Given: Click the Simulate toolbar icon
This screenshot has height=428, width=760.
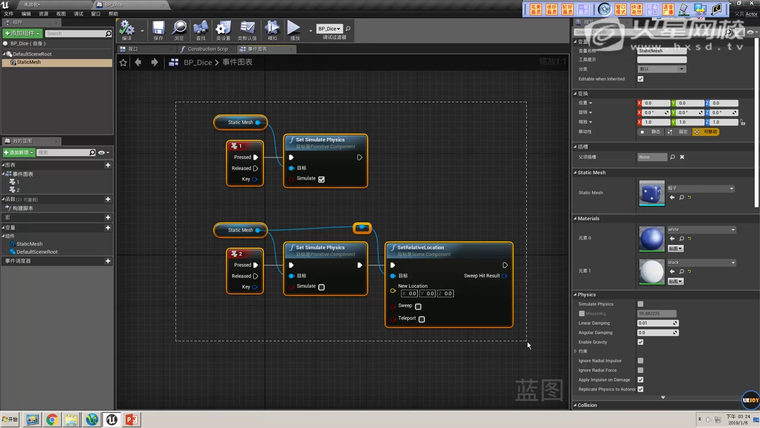Looking at the screenshot, I should coord(272,29).
